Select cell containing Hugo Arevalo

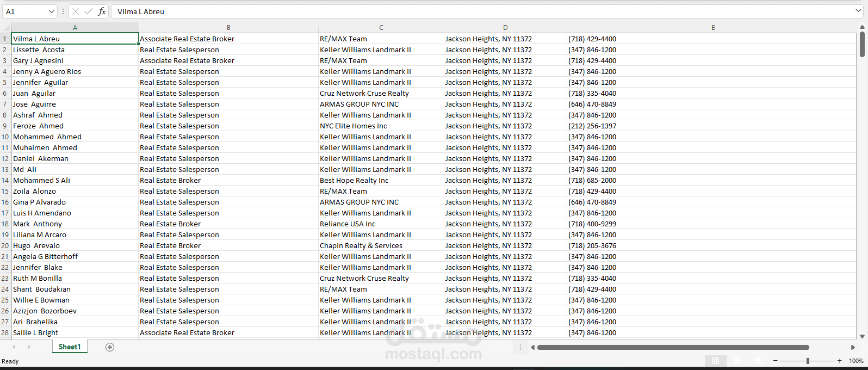[x=75, y=245]
